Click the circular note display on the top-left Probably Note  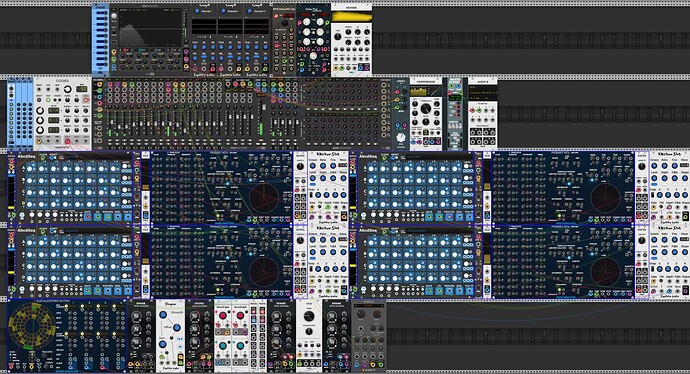pyautogui.click(x=264, y=197)
